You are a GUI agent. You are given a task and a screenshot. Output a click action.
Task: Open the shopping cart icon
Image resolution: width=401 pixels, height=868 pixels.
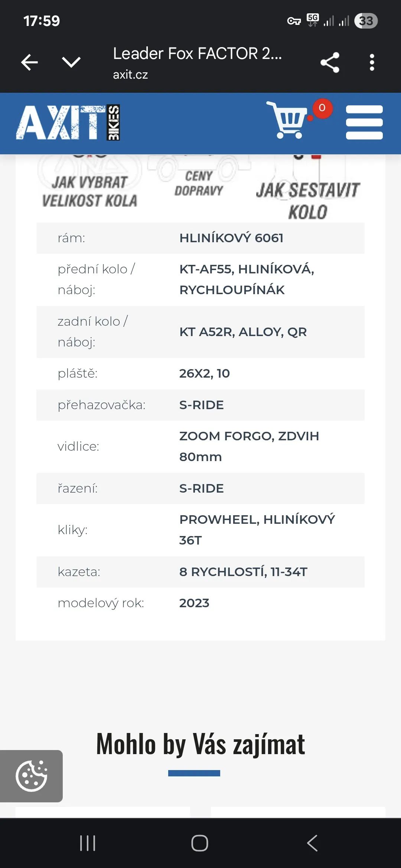[288, 120]
